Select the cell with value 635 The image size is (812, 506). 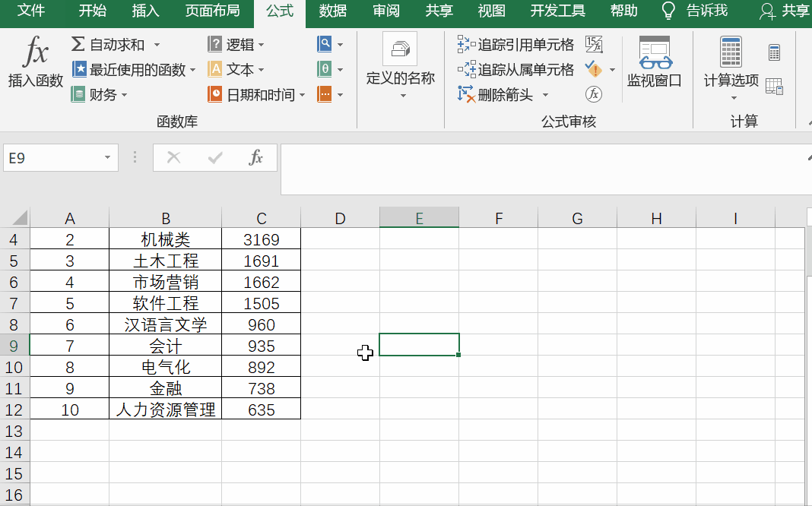tap(261, 410)
